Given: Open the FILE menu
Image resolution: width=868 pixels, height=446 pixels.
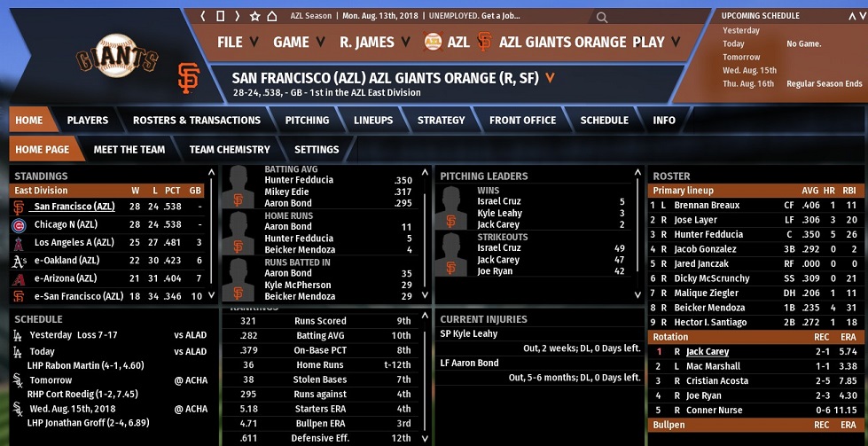Looking at the screenshot, I should tap(238, 42).
